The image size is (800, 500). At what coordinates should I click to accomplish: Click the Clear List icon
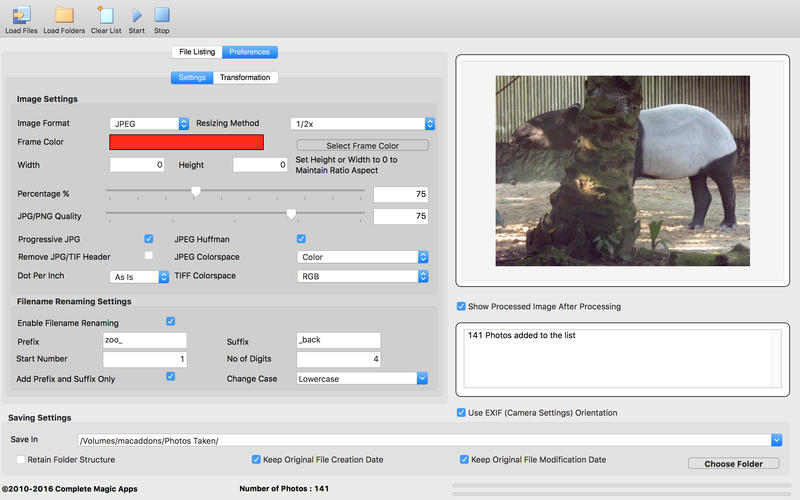[106, 15]
